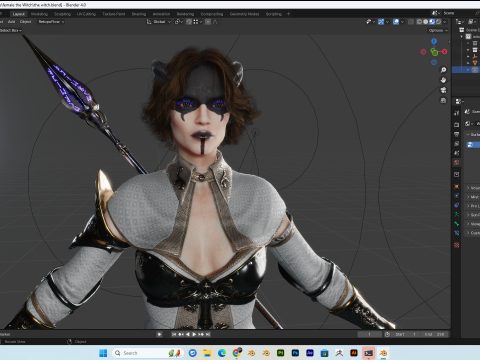The width and height of the screenshot is (480, 360).
Task: Open Microsoft Edge from the taskbar
Action: (x=222, y=353)
